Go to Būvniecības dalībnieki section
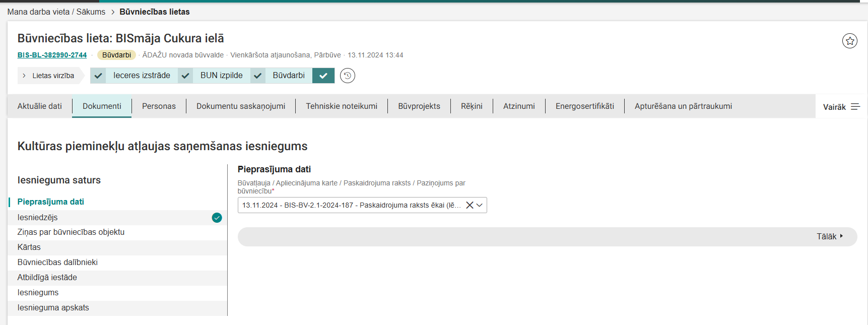 (x=57, y=263)
